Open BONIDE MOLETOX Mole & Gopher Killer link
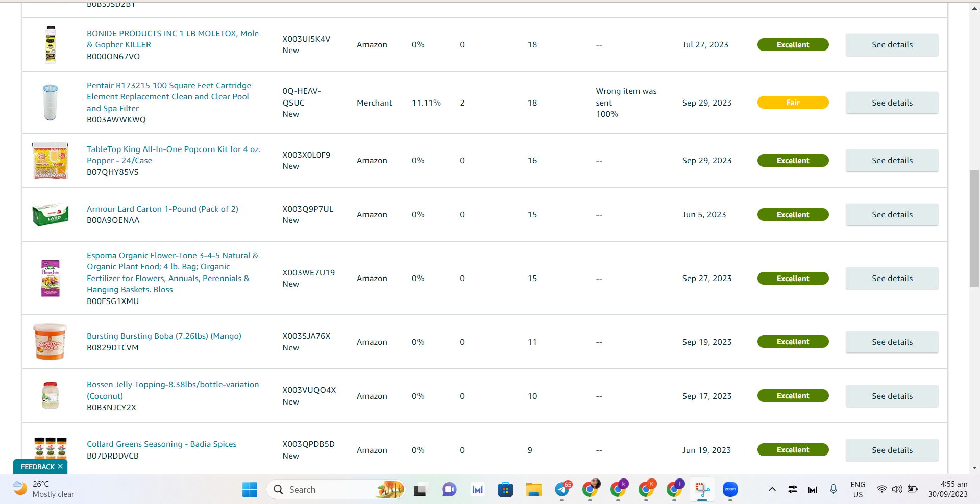The width and height of the screenshot is (980, 504). coord(173,39)
